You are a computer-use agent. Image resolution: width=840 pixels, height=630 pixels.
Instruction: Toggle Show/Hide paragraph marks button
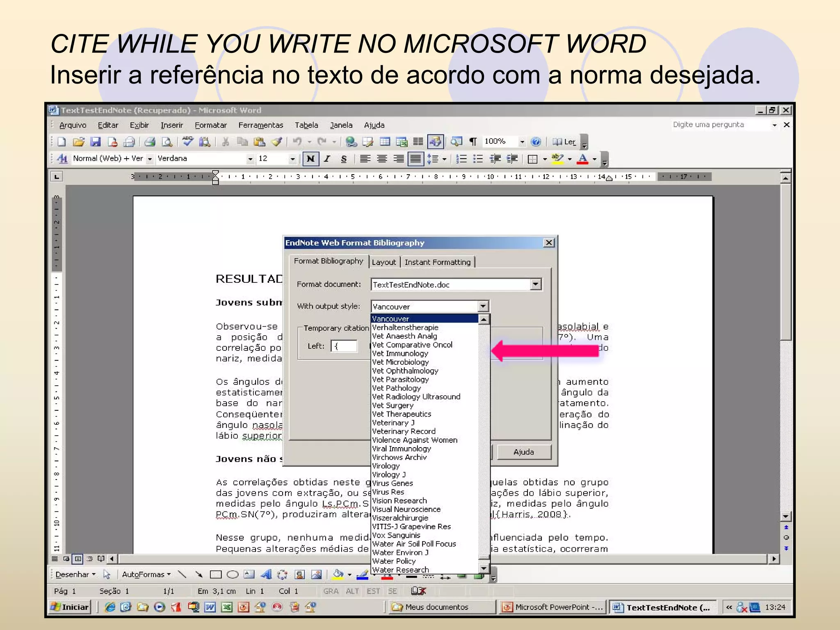pos(473,142)
